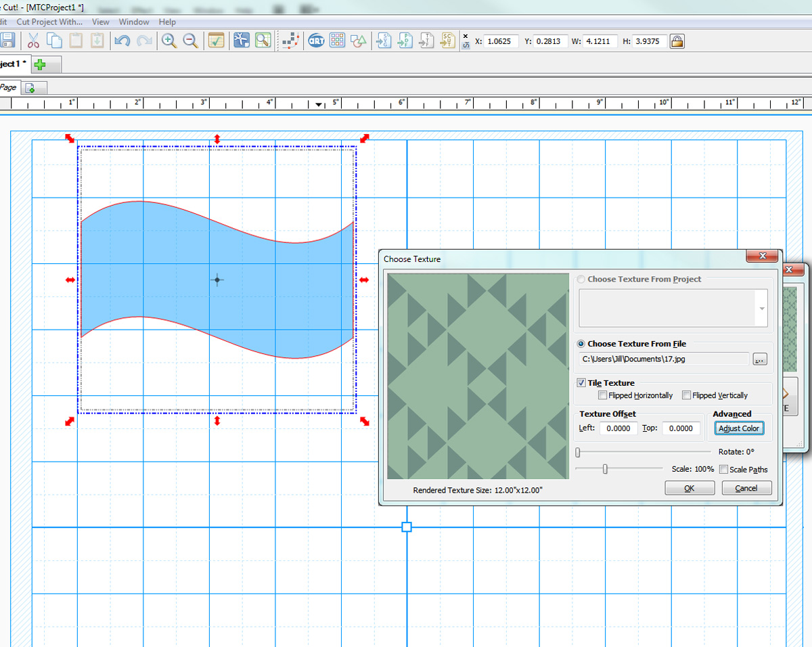
Task: Click the Texture Offset Left input field
Action: coord(618,428)
